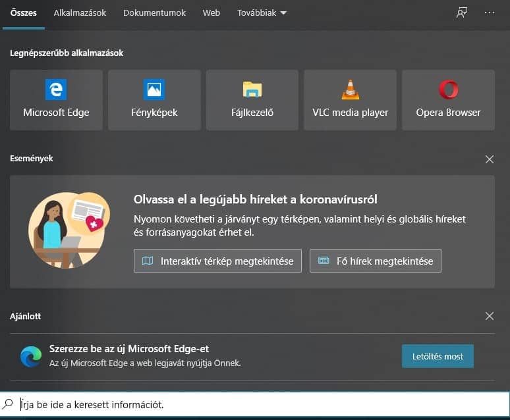Image resolution: width=510 pixels, height=420 pixels.
Task: Switch to the Alkalmazások tab
Action: pyautogui.click(x=80, y=13)
